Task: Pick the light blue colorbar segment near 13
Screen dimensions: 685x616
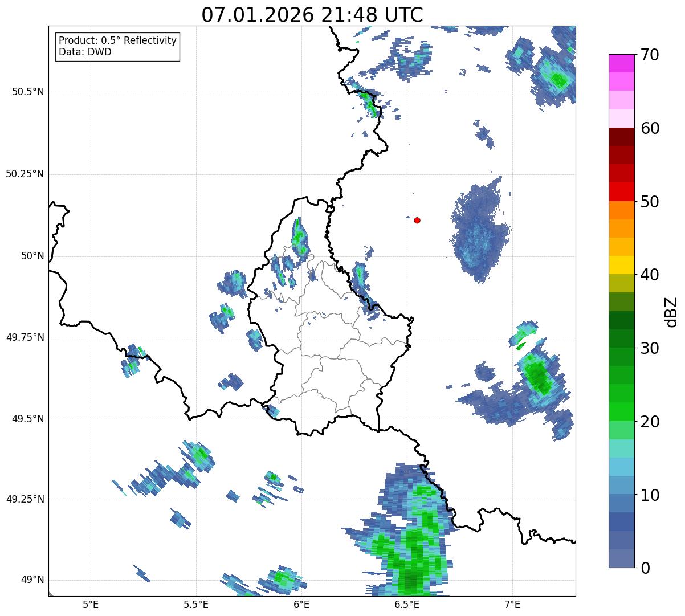Action: 621,467
